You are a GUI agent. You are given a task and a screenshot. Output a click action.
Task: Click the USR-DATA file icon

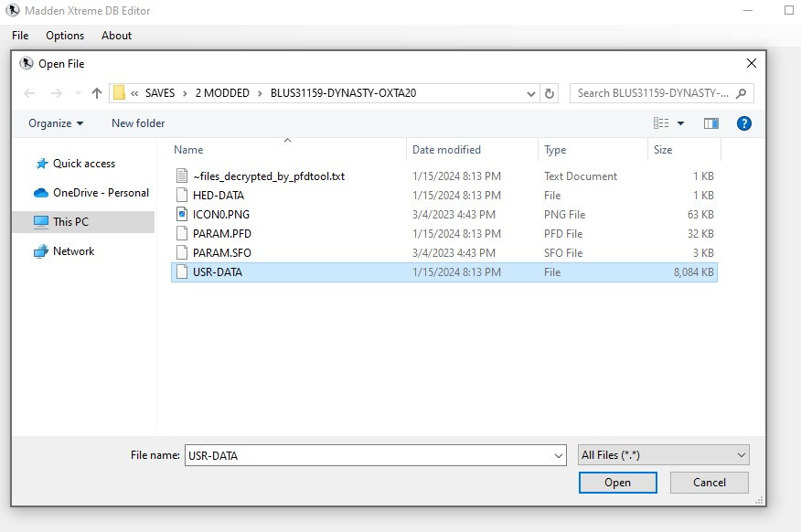(182, 272)
